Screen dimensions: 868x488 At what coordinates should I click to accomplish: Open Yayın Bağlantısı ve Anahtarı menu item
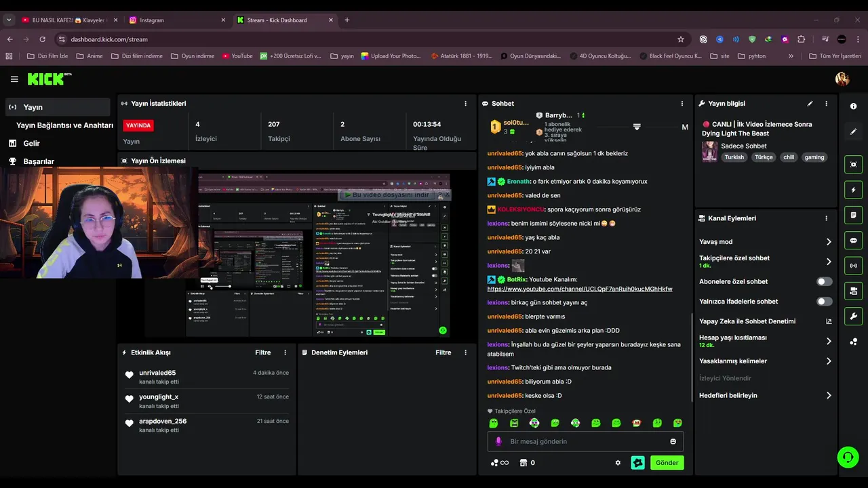(64, 125)
